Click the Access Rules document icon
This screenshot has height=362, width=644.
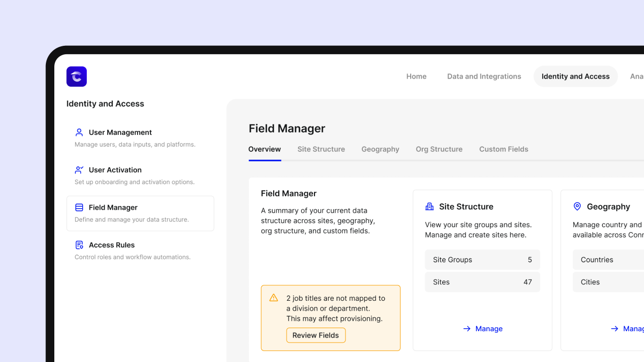[79, 245]
